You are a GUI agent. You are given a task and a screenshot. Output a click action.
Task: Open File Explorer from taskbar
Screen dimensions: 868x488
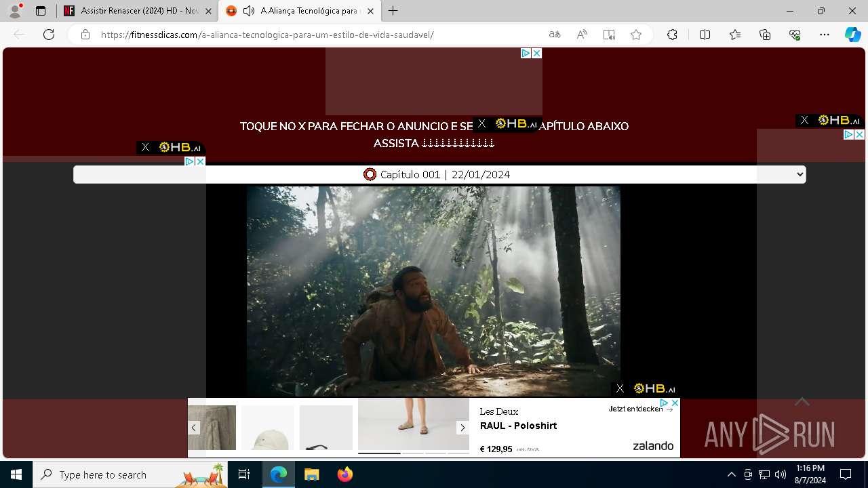coord(311,474)
